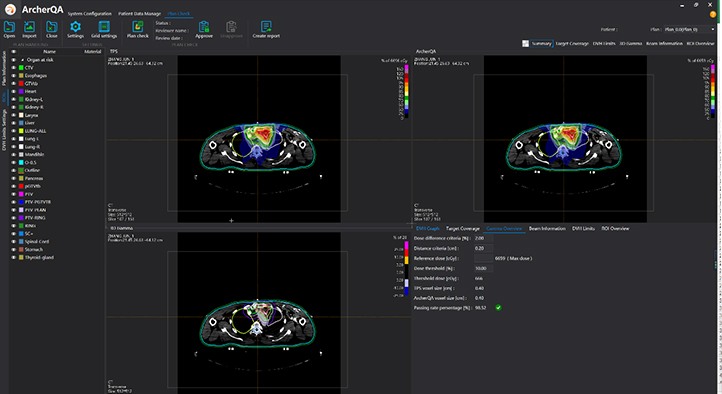The width and height of the screenshot is (722, 394).
Task: Click the Import plan icon
Action: pyautogui.click(x=29, y=27)
